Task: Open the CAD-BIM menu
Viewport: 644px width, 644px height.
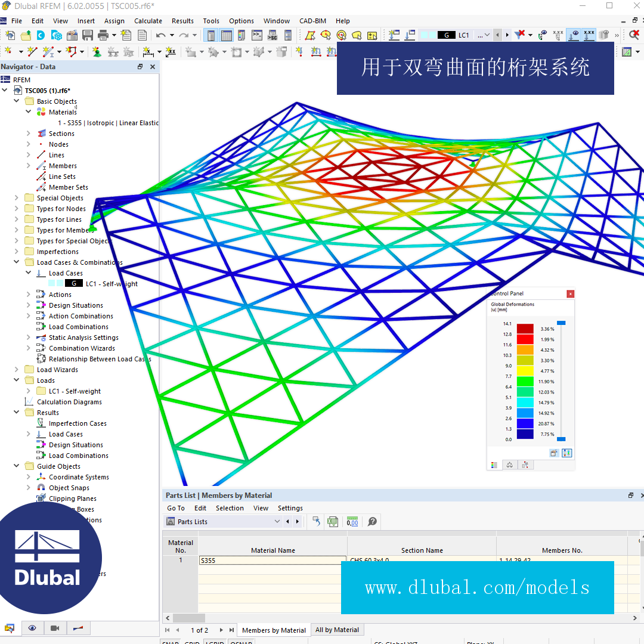Action: point(312,21)
